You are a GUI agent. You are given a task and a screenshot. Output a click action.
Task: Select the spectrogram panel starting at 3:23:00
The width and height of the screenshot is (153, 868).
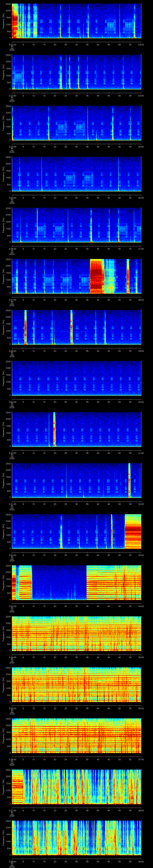click(76, 72)
